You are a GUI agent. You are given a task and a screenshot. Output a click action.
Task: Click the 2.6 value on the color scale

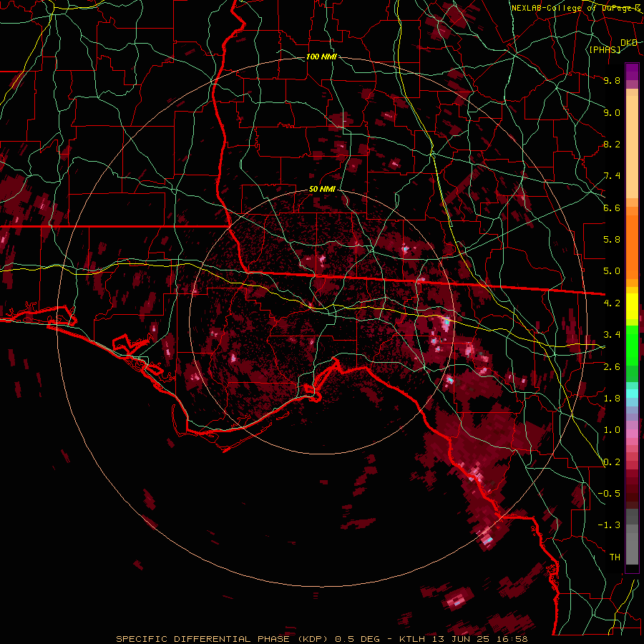612,367
